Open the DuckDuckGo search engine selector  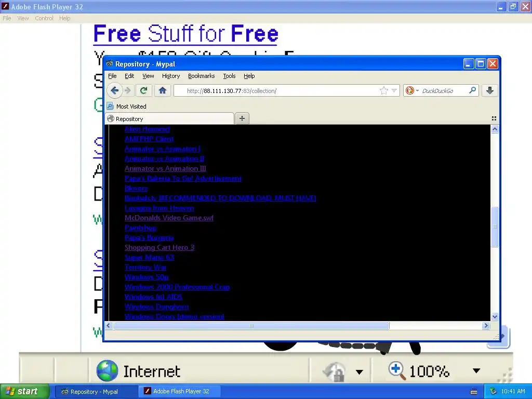pyautogui.click(x=411, y=90)
